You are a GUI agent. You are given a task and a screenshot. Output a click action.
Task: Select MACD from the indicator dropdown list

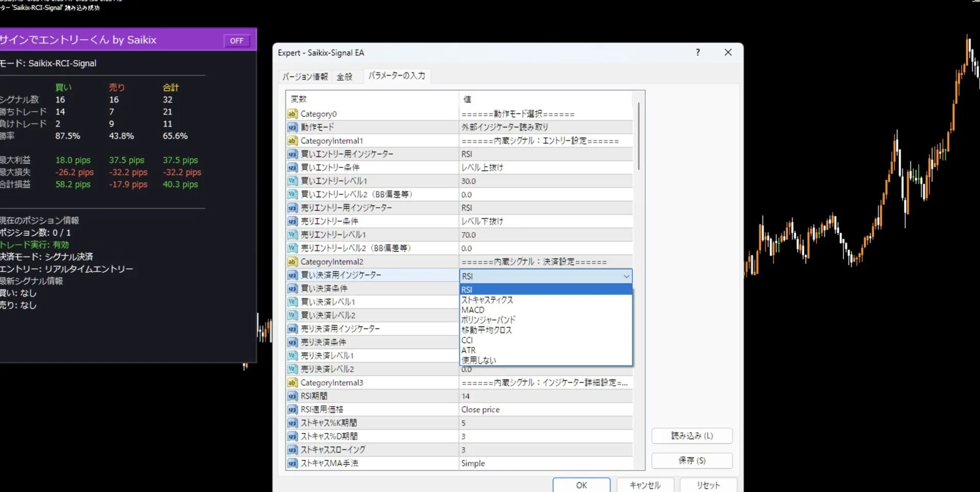coord(473,310)
